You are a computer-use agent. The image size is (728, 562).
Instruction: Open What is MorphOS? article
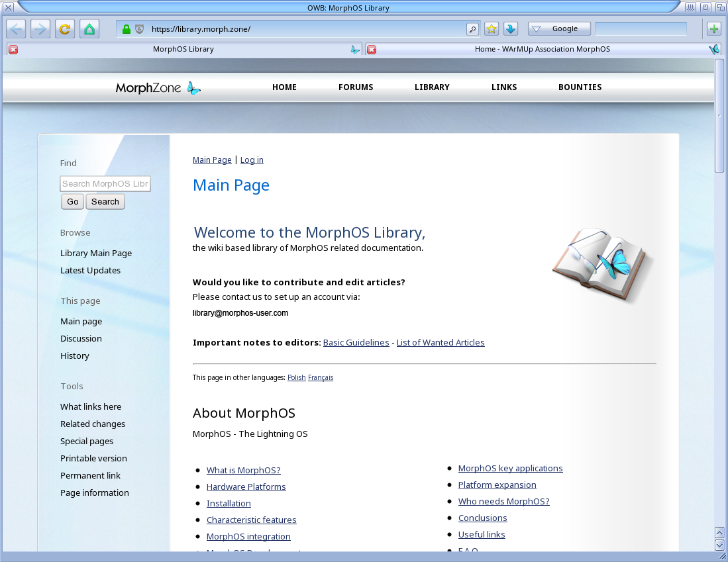coord(244,471)
